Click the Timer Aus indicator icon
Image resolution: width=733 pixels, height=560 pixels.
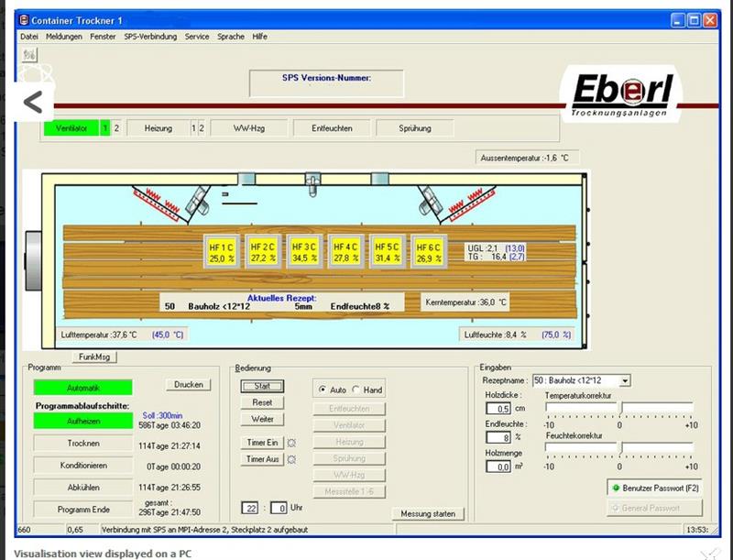coord(291,459)
